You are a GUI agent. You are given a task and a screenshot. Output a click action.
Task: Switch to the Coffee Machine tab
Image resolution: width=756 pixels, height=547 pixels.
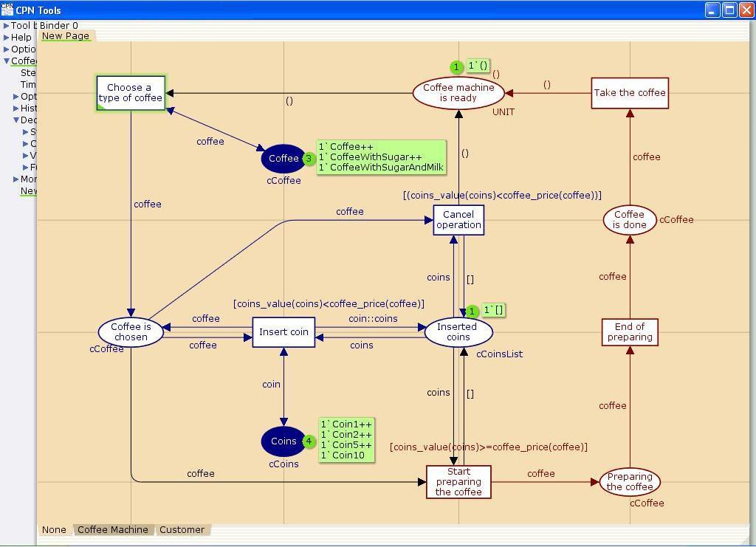[x=112, y=530]
